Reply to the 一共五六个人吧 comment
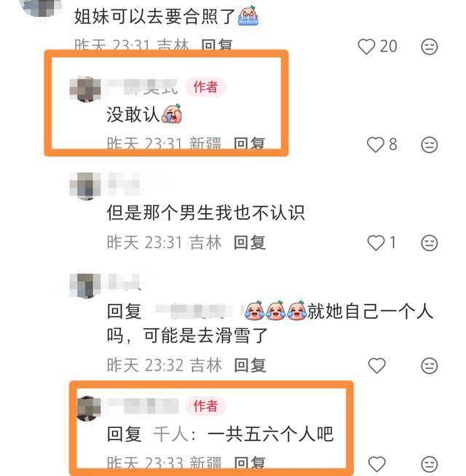 250,463
